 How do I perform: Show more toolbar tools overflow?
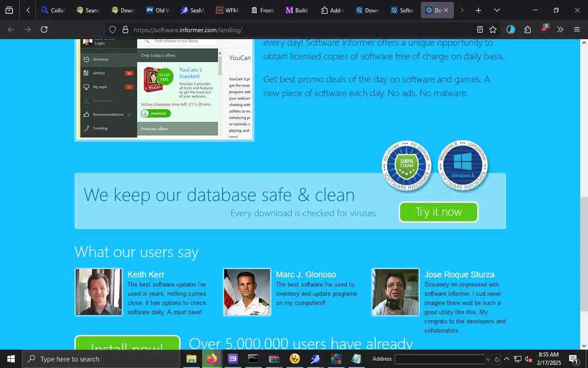click(560, 29)
